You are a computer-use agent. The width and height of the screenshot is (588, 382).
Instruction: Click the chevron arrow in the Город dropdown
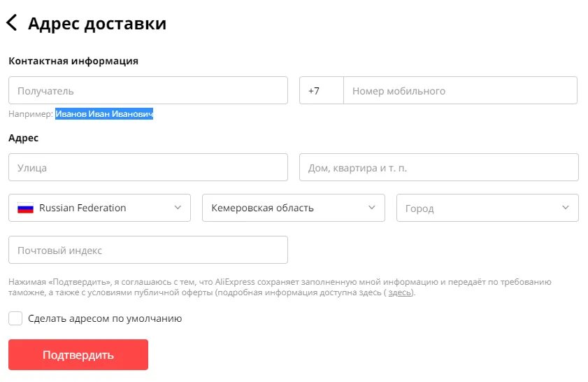[566, 208]
